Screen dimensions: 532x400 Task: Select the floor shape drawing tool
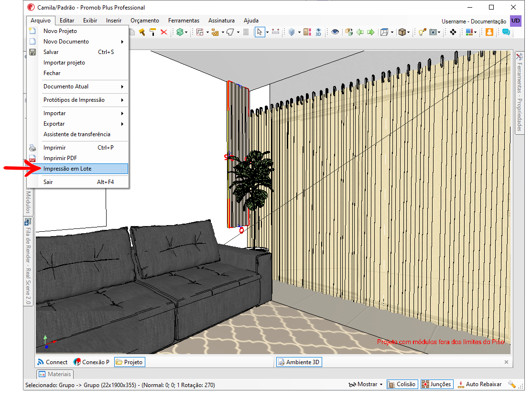230,32
